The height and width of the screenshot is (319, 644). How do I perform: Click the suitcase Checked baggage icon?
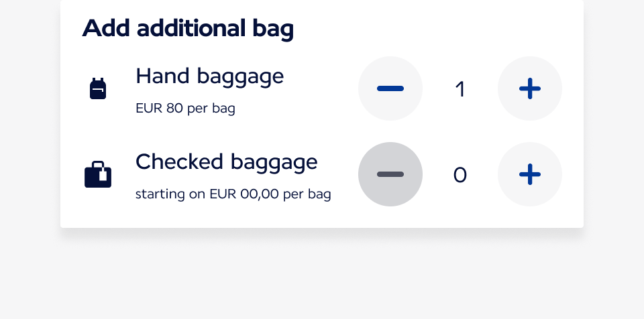[x=98, y=174]
